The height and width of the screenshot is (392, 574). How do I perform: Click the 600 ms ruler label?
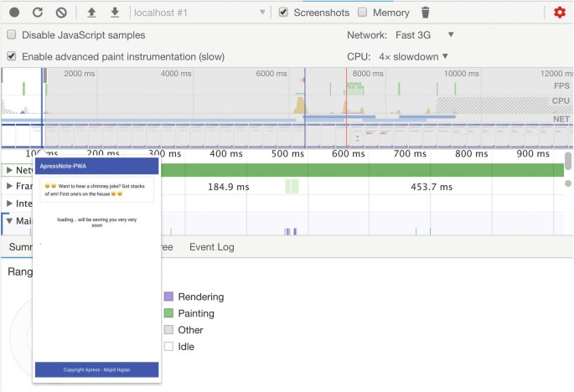click(348, 154)
